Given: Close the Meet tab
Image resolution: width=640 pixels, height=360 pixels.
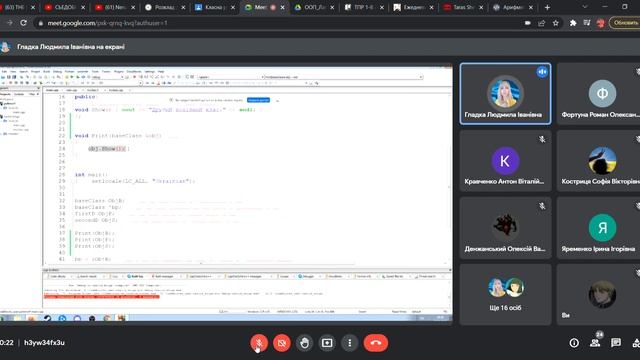Looking at the screenshot, I should [282, 7].
